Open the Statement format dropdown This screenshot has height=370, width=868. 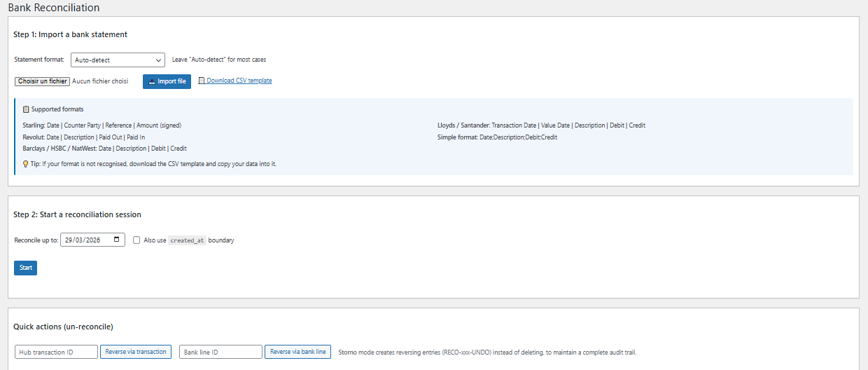[118, 60]
